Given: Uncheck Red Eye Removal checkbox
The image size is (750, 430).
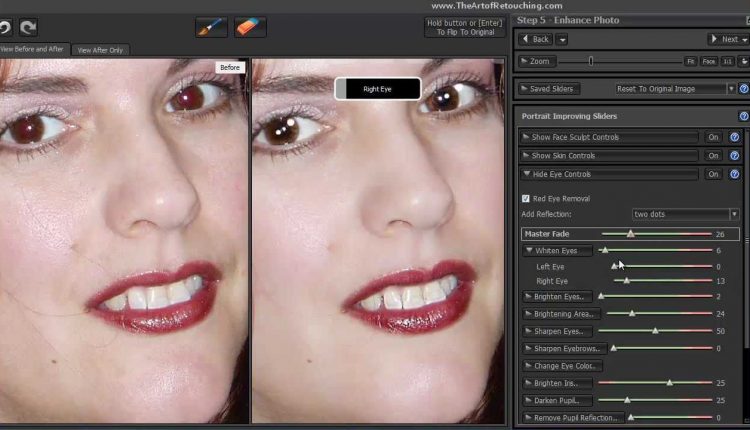Looking at the screenshot, I should pyautogui.click(x=526, y=198).
